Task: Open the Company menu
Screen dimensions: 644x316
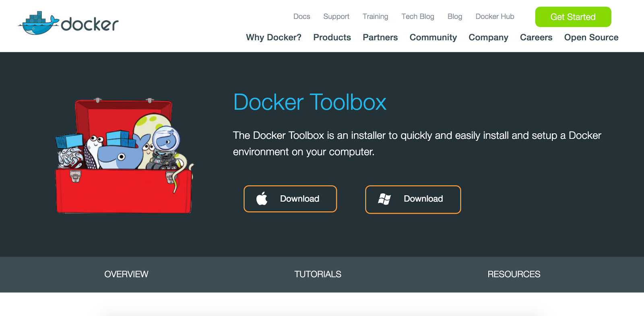Action: [x=489, y=37]
